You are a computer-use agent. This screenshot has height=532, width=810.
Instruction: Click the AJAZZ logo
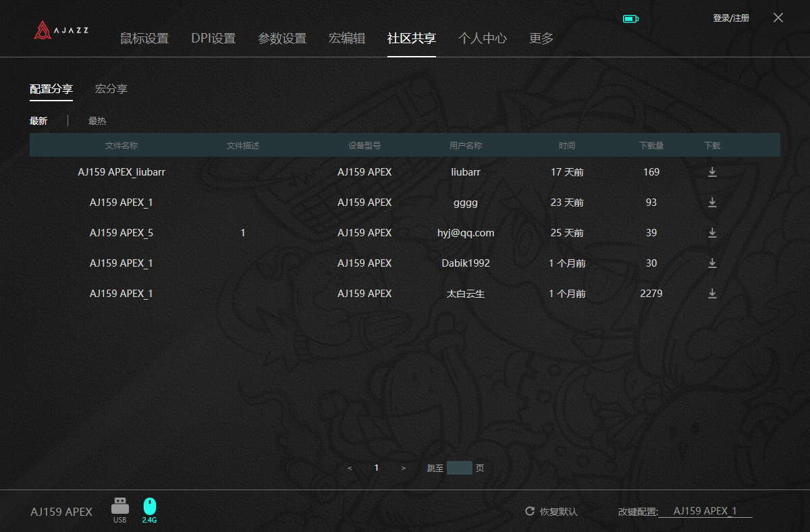[x=61, y=30]
